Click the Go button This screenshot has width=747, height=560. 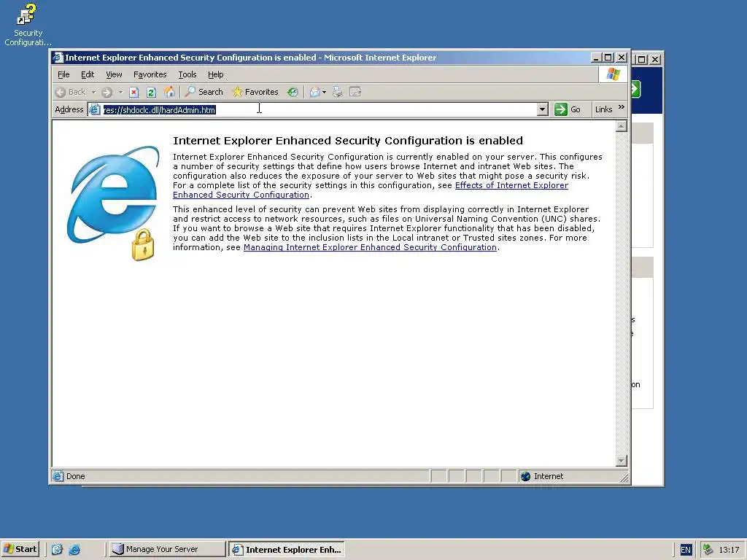pos(568,109)
